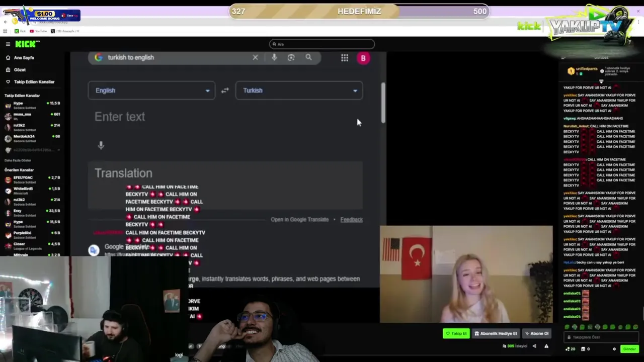Open PurpleBixi recommended channel
644x362 pixels.
(x=32, y=234)
